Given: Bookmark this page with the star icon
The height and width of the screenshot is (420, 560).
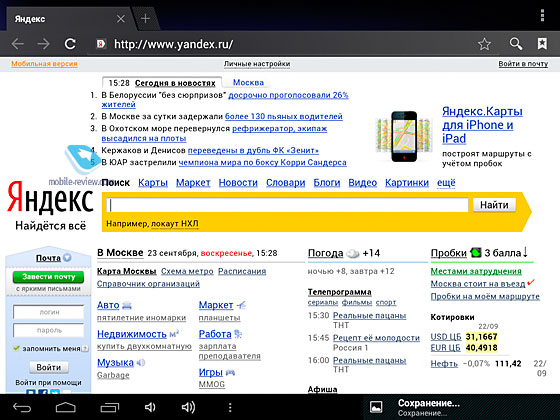Looking at the screenshot, I should [x=484, y=44].
